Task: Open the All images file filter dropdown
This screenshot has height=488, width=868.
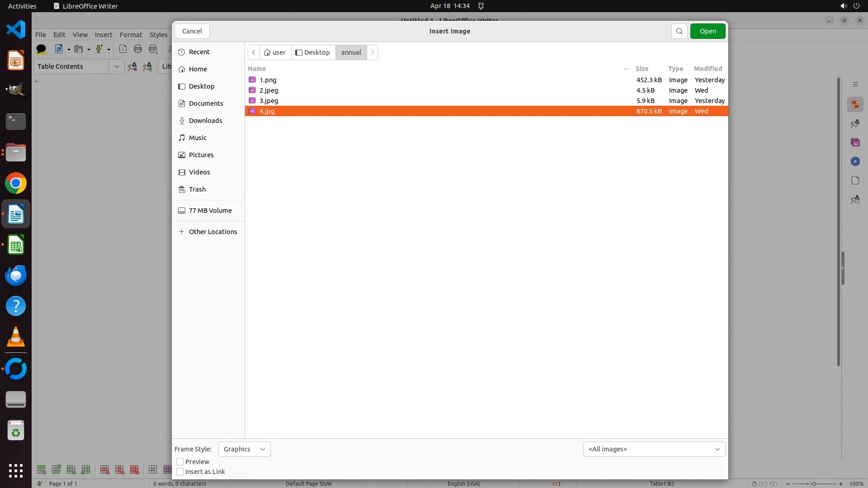Action: [654, 449]
